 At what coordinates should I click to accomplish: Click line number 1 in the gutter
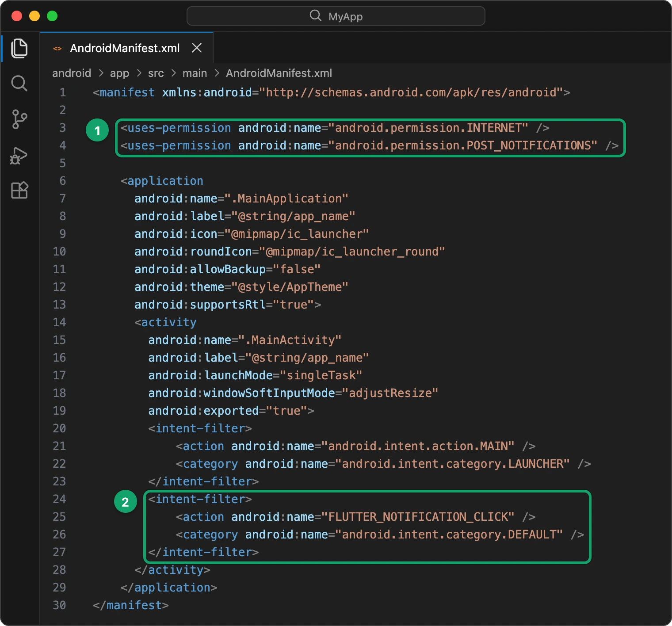tap(63, 92)
